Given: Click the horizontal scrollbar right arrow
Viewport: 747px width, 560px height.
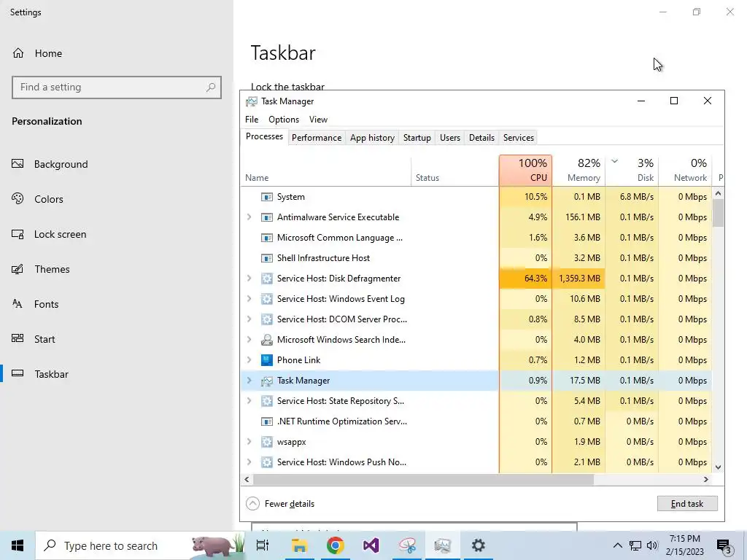Looking at the screenshot, I should point(706,480).
